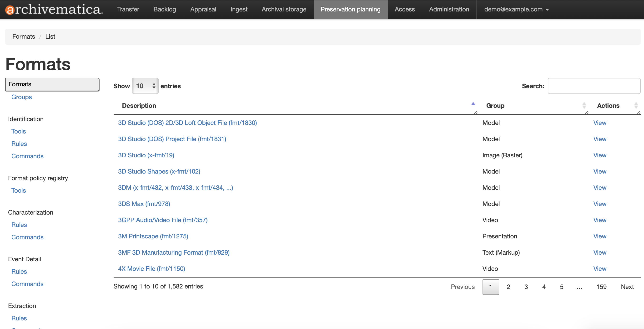Open the Transfer tab
Image resolution: width=644 pixels, height=329 pixels.
click(128, 10)
